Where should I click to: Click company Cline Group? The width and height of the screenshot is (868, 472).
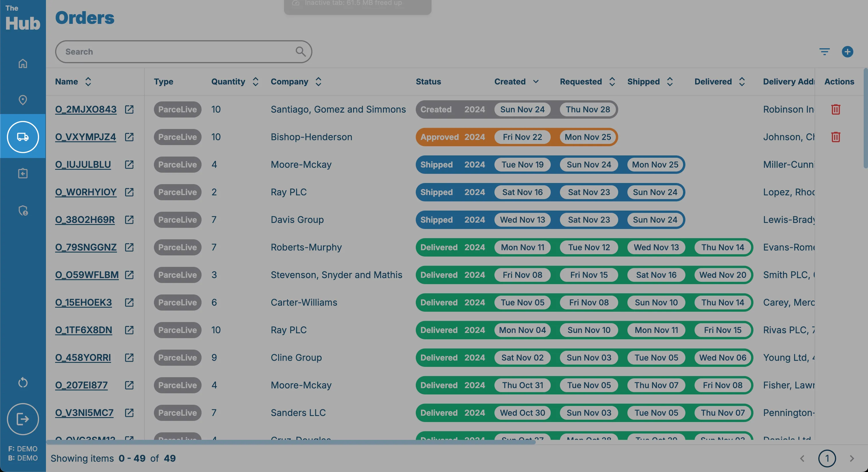[296, 357]
